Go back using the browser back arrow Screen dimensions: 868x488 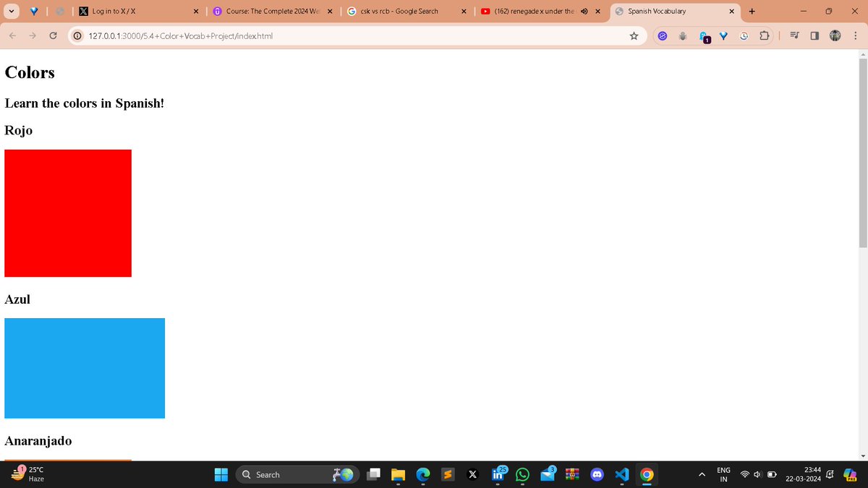12,35
